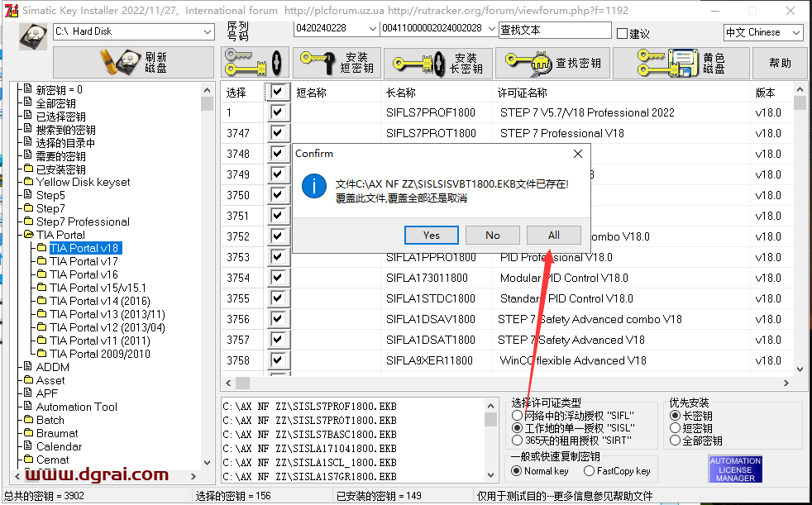812x505 pixels.
Task: Select Normal key radio option
Action: click(x=516, y=471)
